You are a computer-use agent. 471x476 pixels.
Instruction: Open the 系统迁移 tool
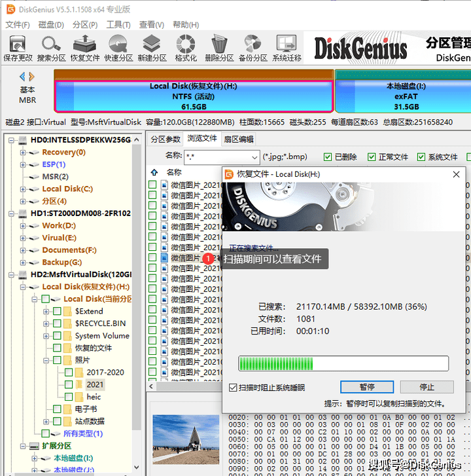(287, 48)
